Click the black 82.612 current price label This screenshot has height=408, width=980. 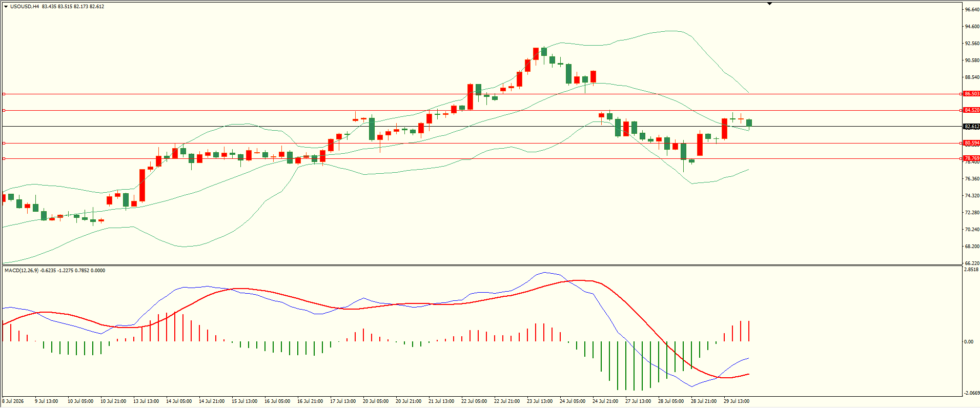pos(971,127)
